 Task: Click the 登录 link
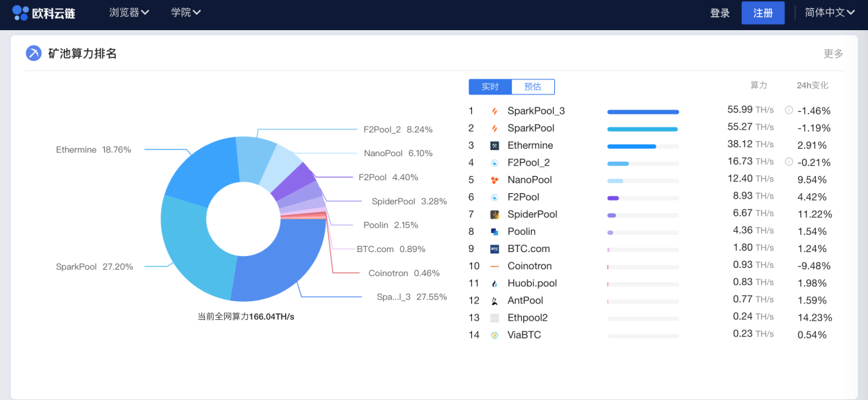click(x=720, y=13)
